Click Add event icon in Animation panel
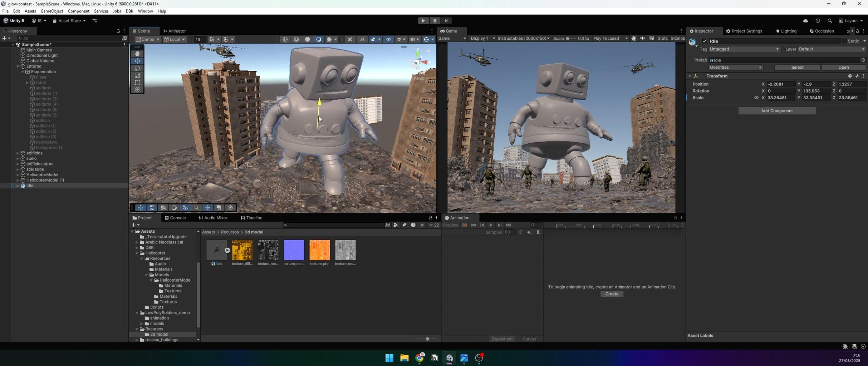 [538, 232]
